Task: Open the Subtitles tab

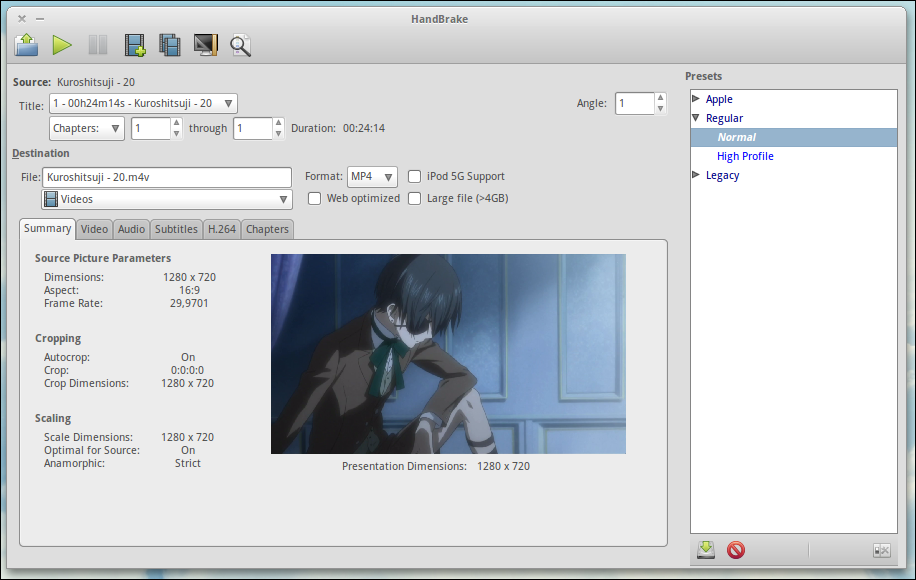Action: 176,229
